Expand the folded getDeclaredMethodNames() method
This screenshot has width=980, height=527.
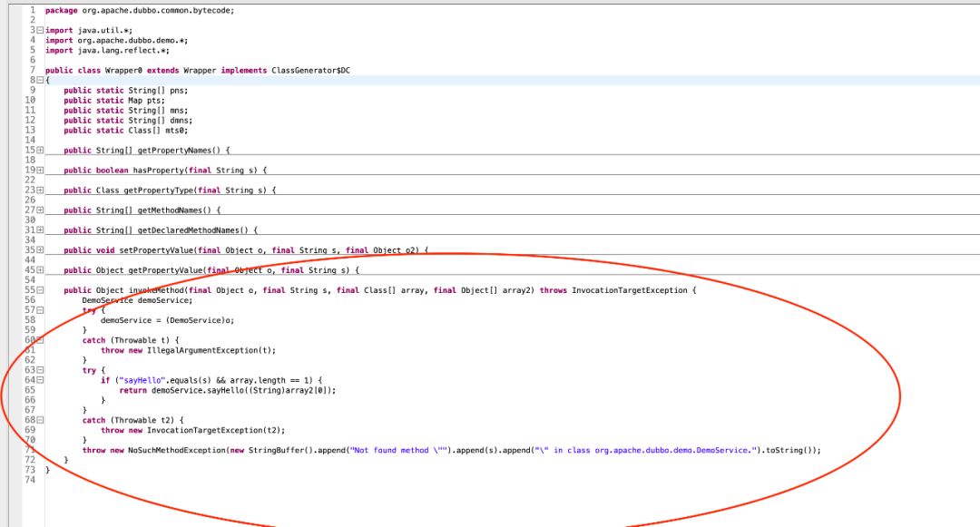[40, 229]
